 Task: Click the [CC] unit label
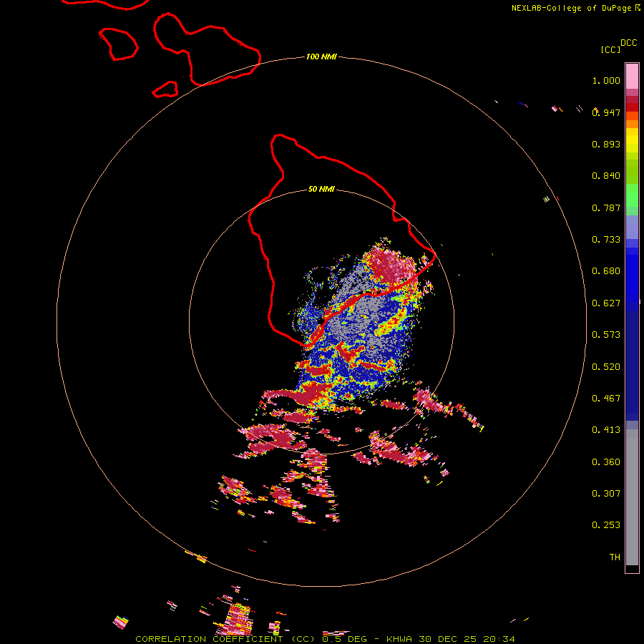click(x=611, y=49)
